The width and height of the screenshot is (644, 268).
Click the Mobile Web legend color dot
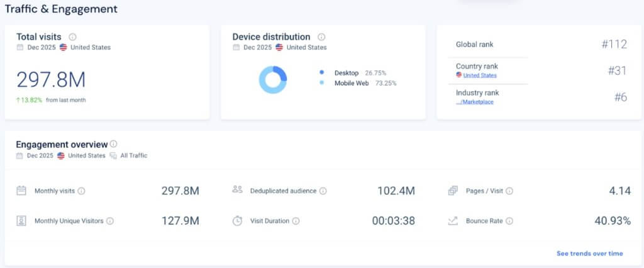click(x=321, y=83)
